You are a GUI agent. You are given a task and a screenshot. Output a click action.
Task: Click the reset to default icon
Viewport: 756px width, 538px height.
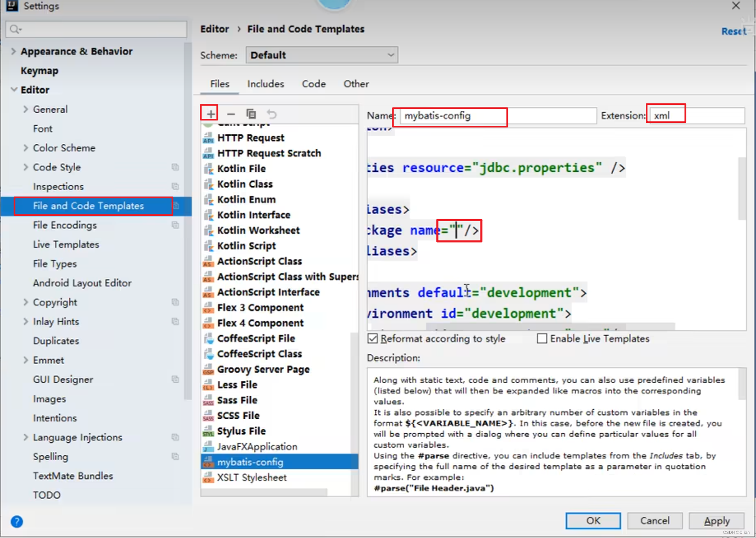(271, 114)
